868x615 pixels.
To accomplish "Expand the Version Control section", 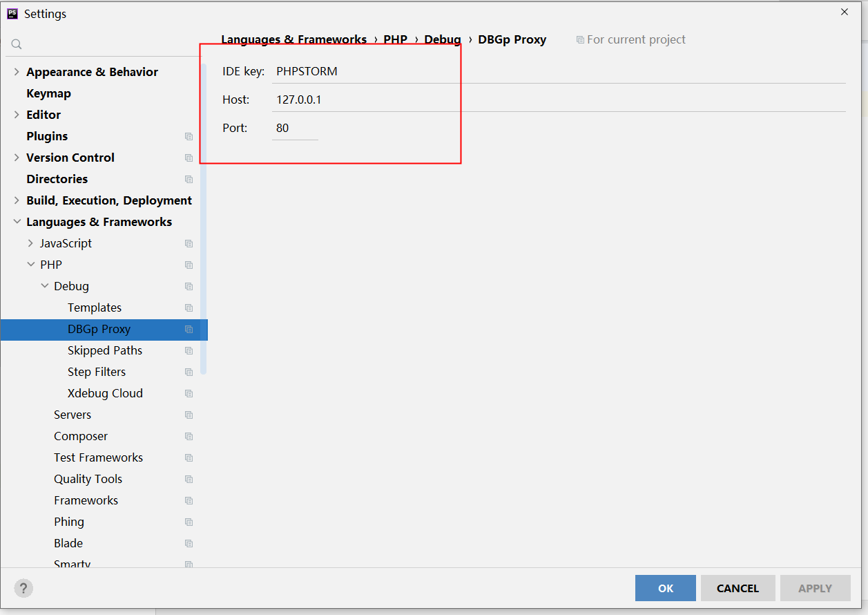I will (x=17, y=158).
